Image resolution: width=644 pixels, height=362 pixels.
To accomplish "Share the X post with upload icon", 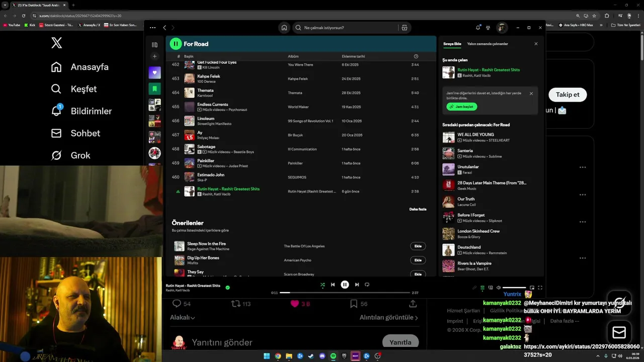I will pyautogui.click(x=413, y=304).
